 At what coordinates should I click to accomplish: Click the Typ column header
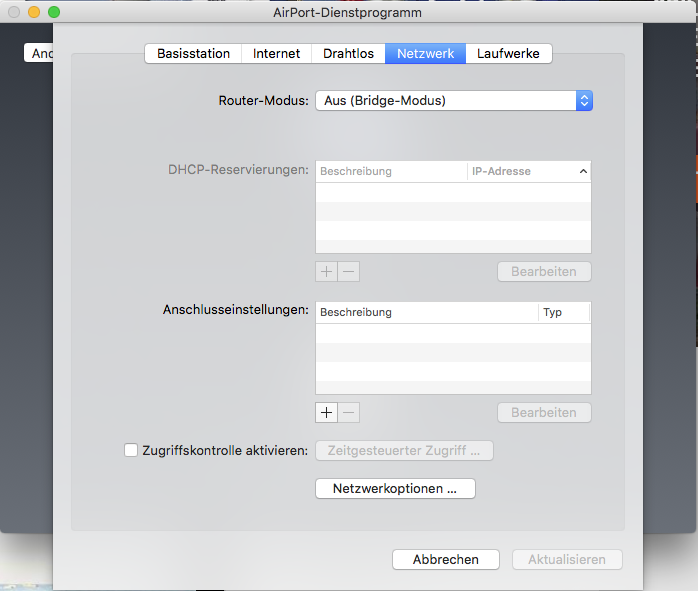[x=564, y=312]
